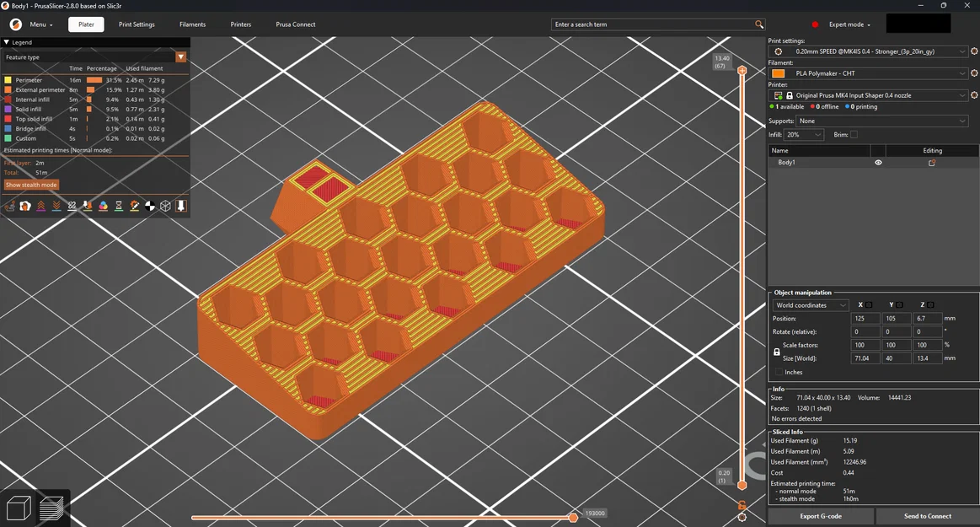Click the mirror button next to X
The height and width of the screenshot is (527, 980).
coord(869,305)
